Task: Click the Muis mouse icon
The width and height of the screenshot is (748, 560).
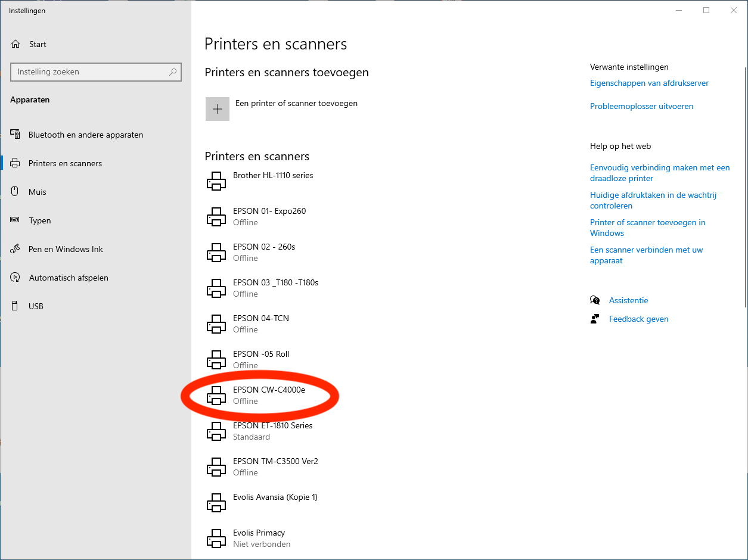Action: click(15, 192)
